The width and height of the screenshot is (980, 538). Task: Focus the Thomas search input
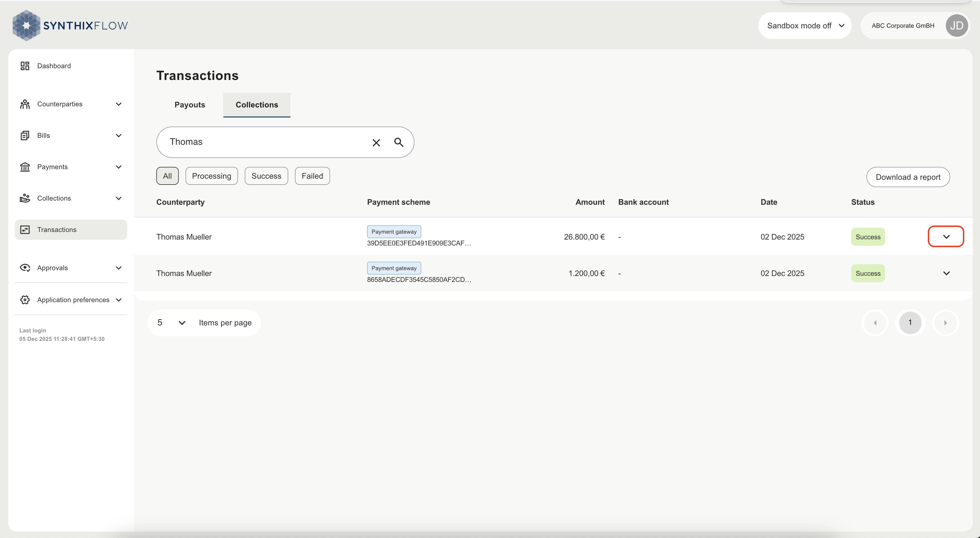[x=266, y=142]
